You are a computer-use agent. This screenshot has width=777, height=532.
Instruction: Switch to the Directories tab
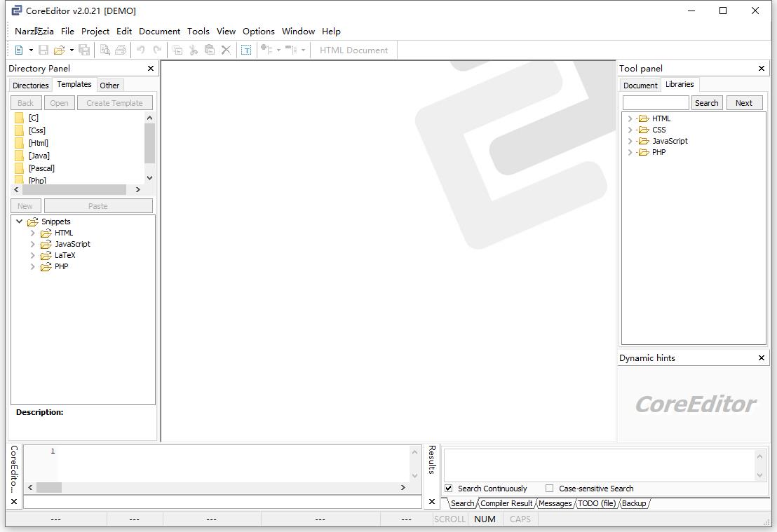click(x=31, y=86)
